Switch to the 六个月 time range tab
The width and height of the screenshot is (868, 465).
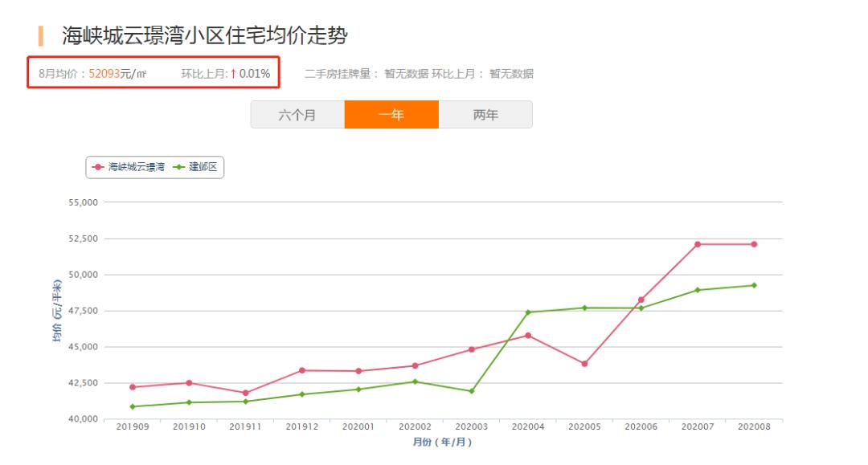coord(297,115)
